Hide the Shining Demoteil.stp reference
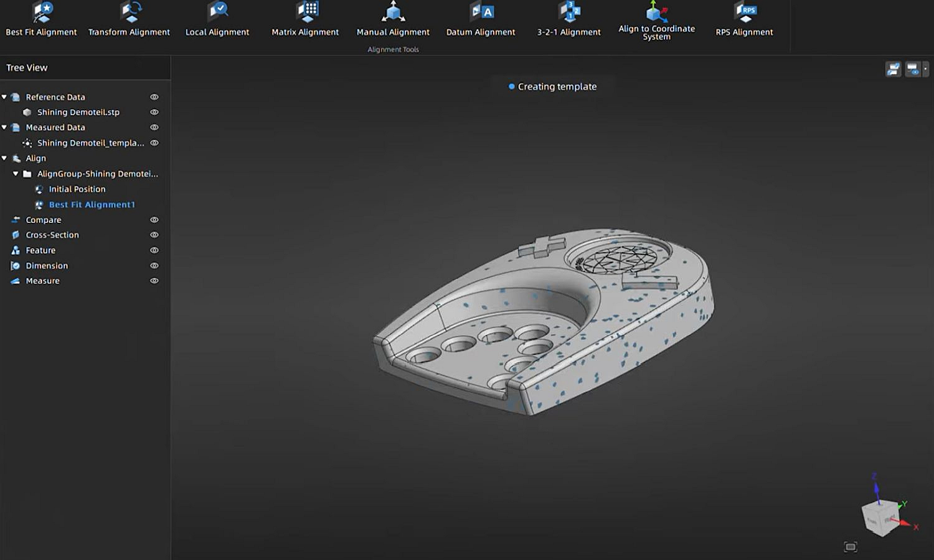Screen dimensions: 934x560 point(154,112)
